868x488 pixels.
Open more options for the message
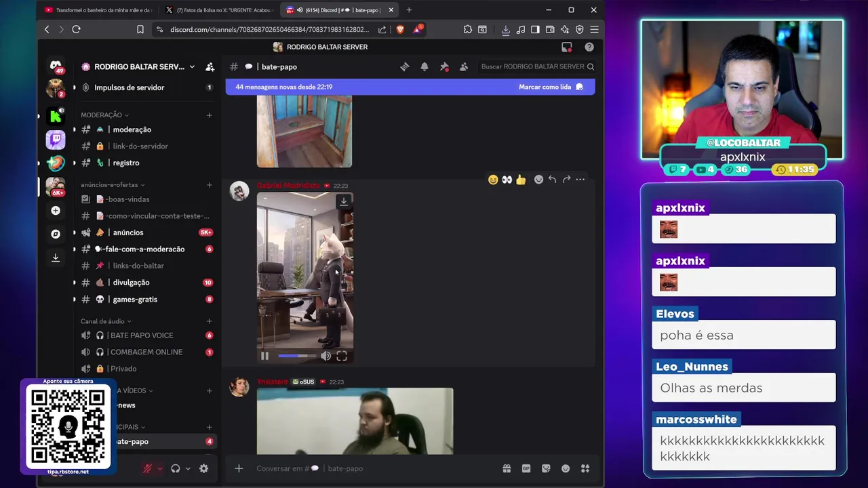[580, 180]
